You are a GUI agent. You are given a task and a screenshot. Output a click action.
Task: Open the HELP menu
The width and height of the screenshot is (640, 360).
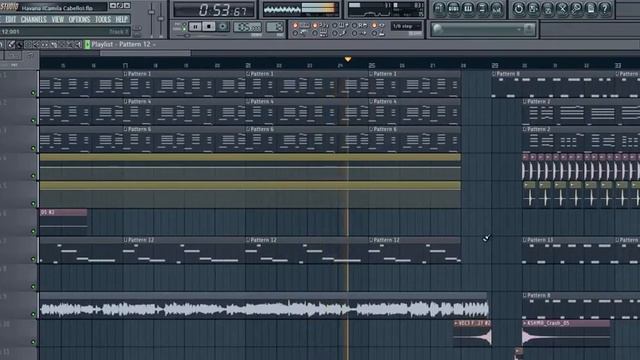point(122,19)
